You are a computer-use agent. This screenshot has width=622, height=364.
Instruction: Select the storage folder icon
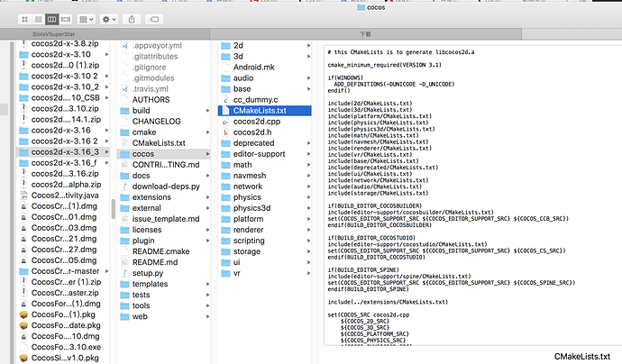click(x=225, y=251)
